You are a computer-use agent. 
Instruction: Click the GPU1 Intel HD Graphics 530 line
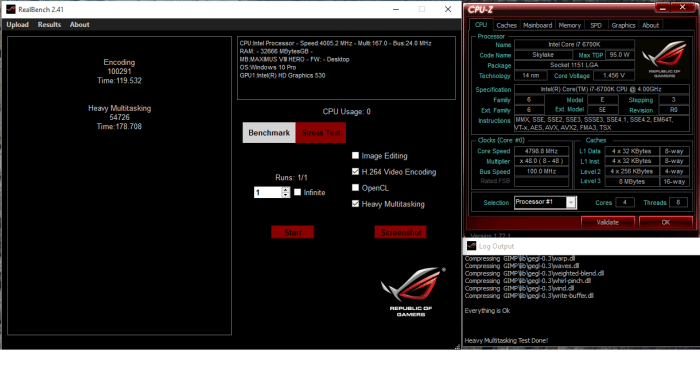pyautogui.click(x=283, y=75)
